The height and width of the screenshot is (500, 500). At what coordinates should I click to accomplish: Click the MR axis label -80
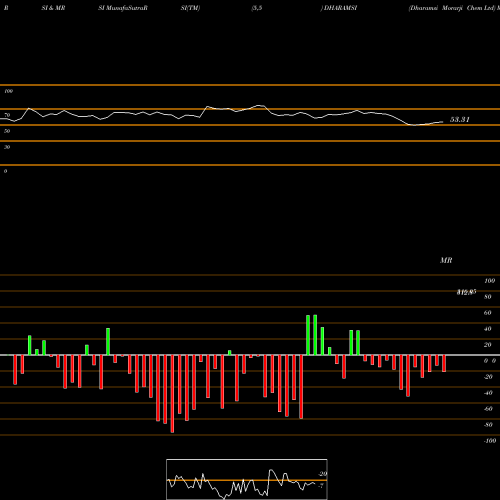click(488, 425)
